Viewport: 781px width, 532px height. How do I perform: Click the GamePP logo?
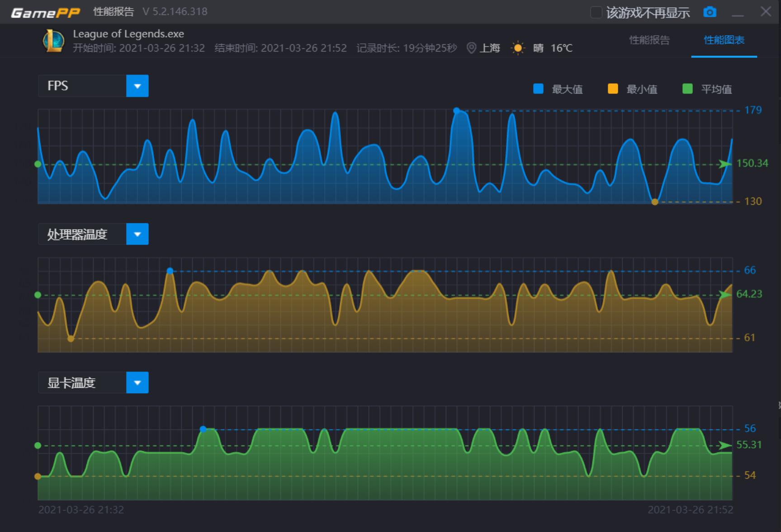pos(45,12)
